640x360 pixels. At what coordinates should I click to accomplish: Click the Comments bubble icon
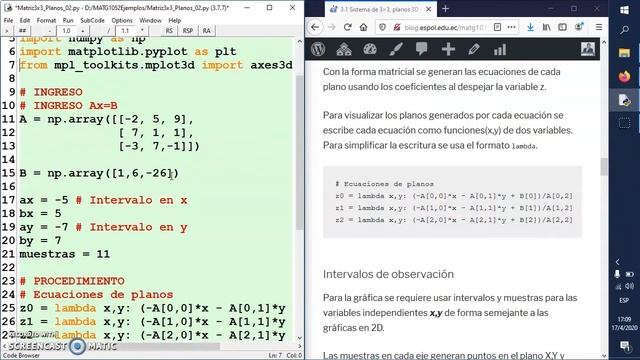422,49
